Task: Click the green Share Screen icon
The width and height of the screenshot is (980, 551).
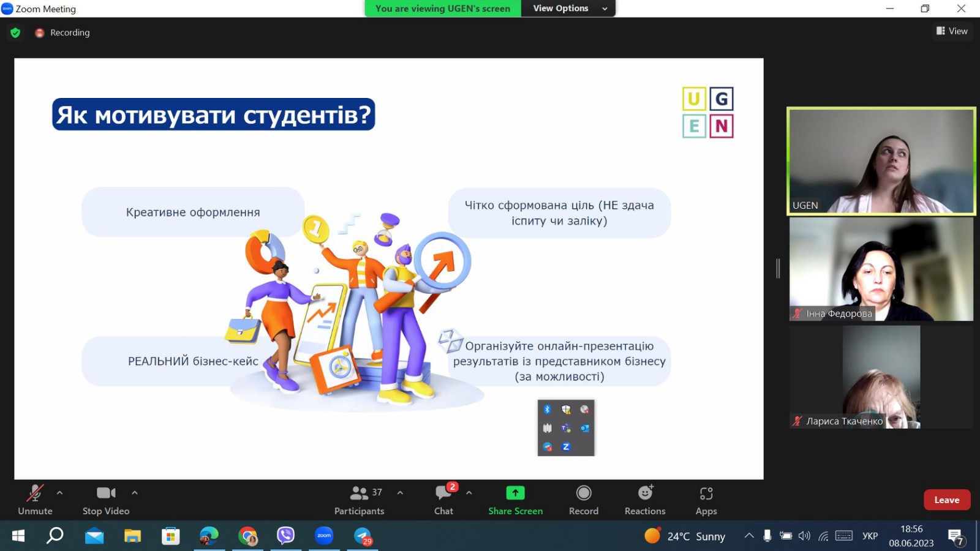Action: click(515, 493)
